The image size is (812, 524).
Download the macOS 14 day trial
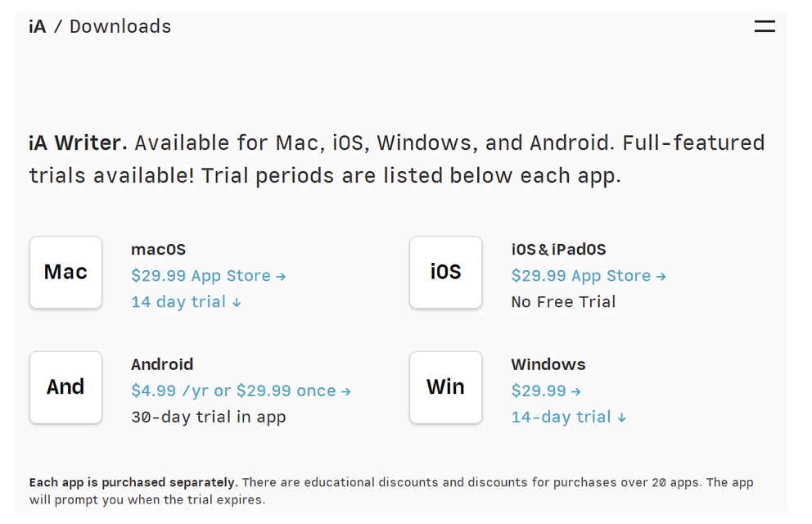(186, 302)
